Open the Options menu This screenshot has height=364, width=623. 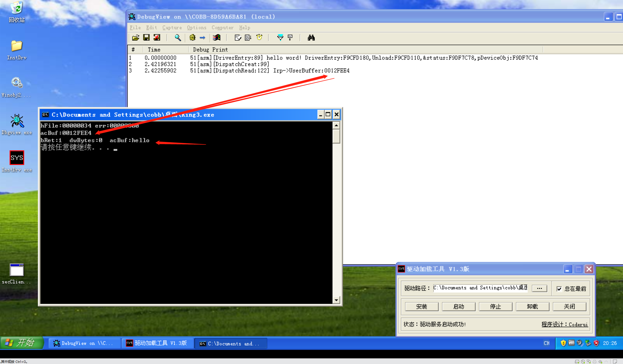click(196, 28)
